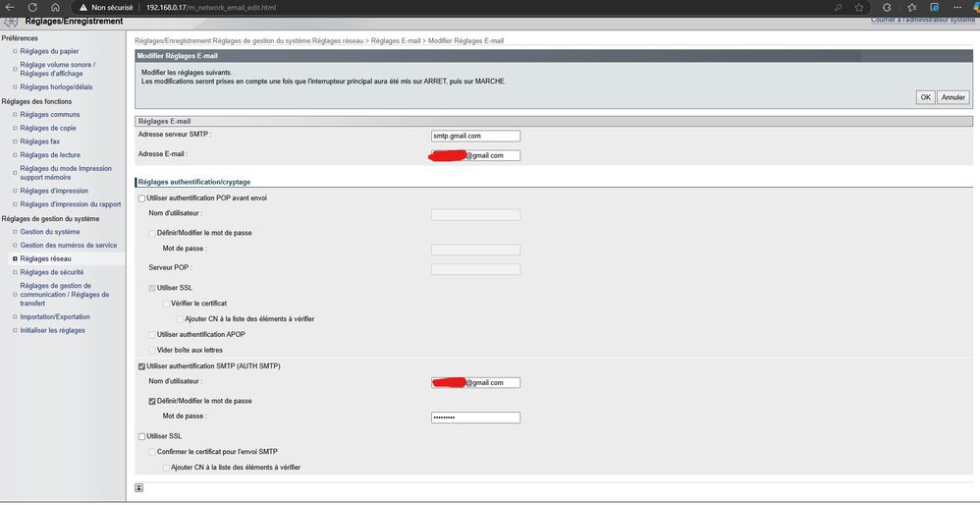Open Réglages de sécurité

pyautogui.click(x=52, y=272)
